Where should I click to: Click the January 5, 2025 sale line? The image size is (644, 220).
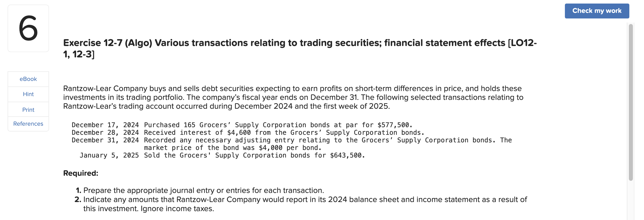[x=222, y=155]
